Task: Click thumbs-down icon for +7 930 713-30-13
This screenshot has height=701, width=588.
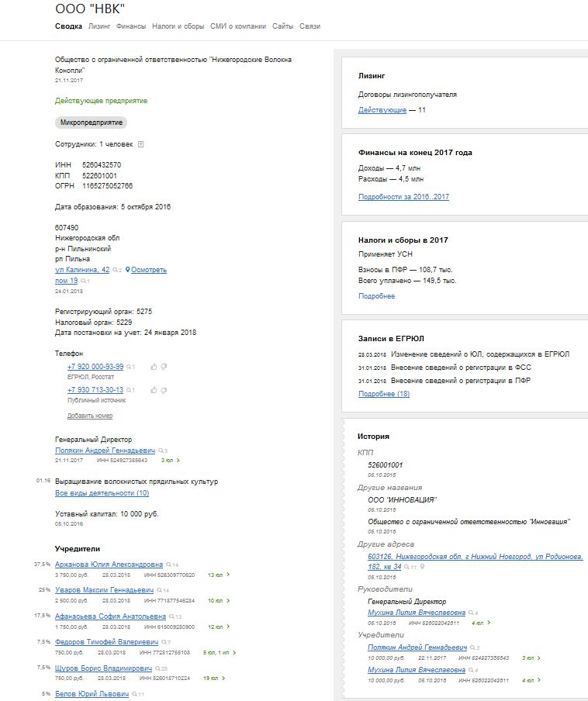Action: pos(164,390)
